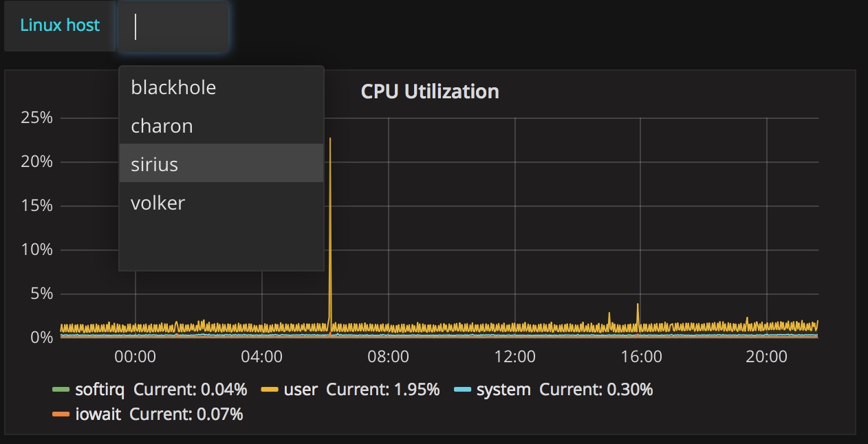Toggle the softirq series in legend
868x444 pixels.
(100, 390)
